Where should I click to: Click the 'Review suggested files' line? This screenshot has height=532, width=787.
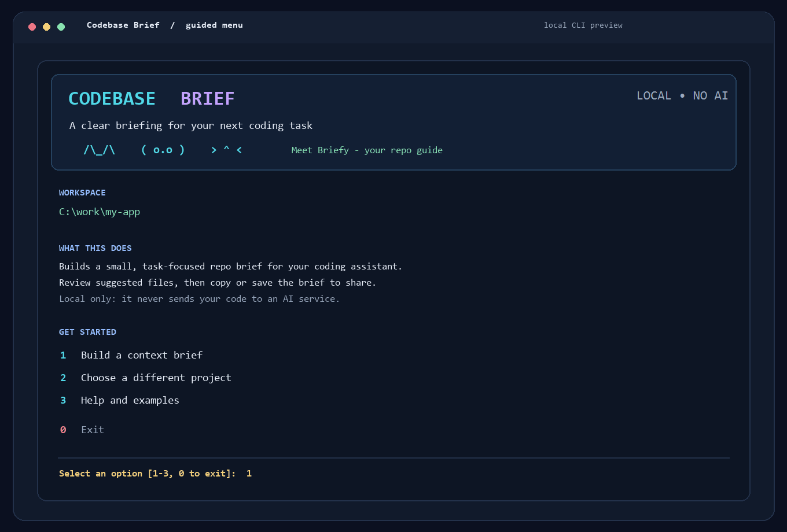(218, 283)
